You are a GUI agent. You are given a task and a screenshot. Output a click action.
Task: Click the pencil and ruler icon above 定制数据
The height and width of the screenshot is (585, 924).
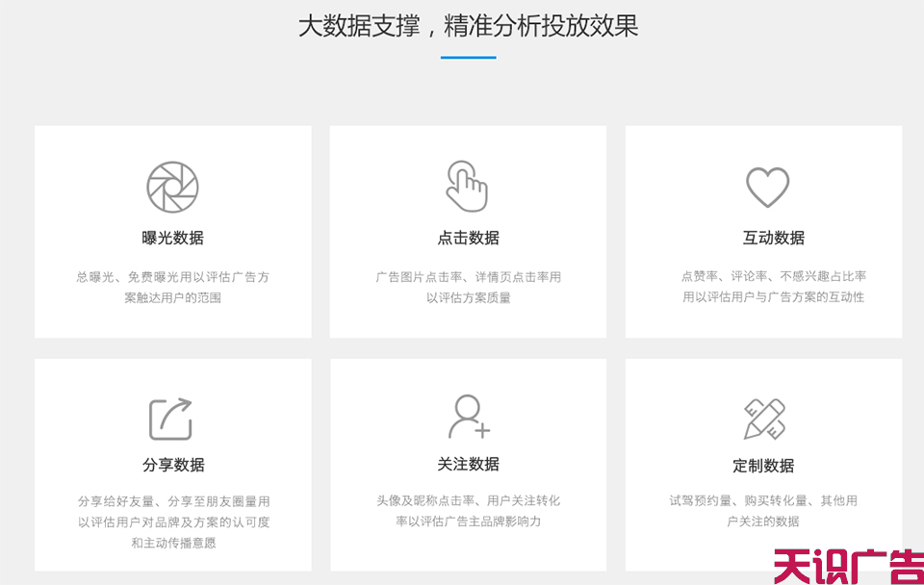coord(764,419)
